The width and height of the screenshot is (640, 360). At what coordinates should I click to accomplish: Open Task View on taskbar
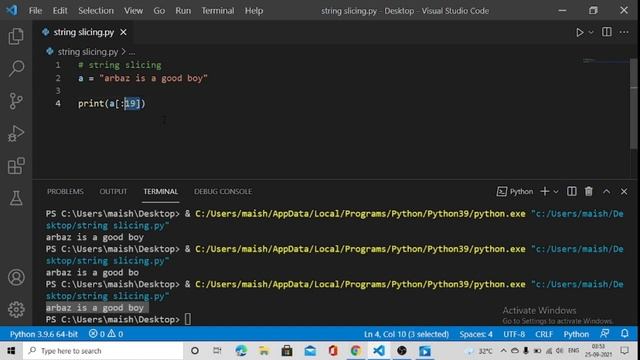point(217,351)
